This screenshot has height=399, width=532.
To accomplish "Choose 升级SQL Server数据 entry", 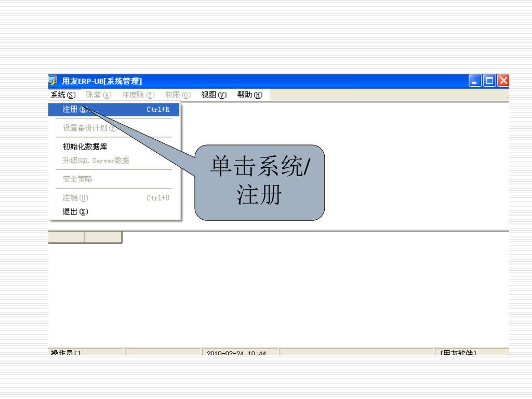I will tap(114, 160).
